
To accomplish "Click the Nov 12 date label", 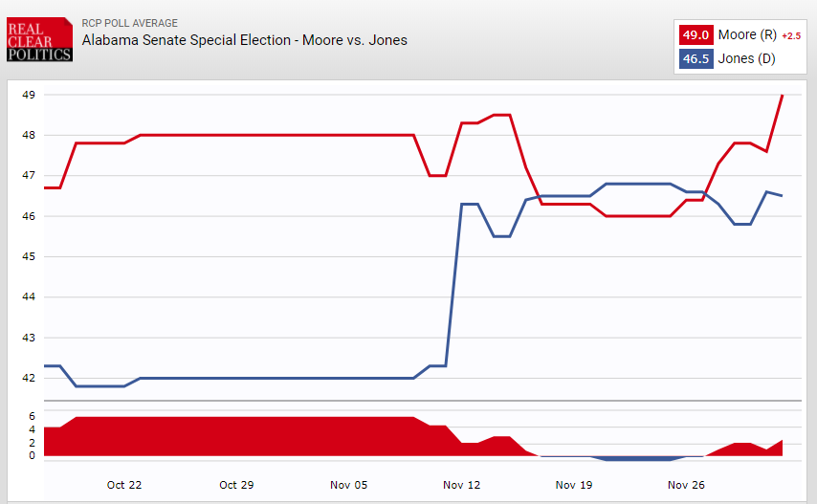I will click(462, 485).
